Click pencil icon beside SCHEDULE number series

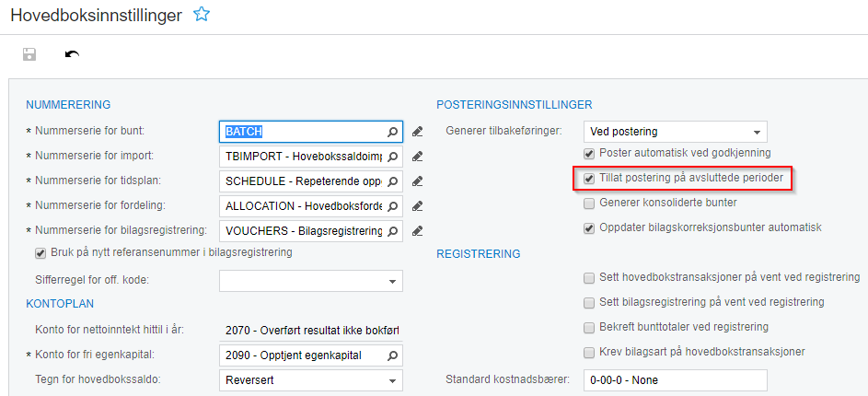pos(418,181)
